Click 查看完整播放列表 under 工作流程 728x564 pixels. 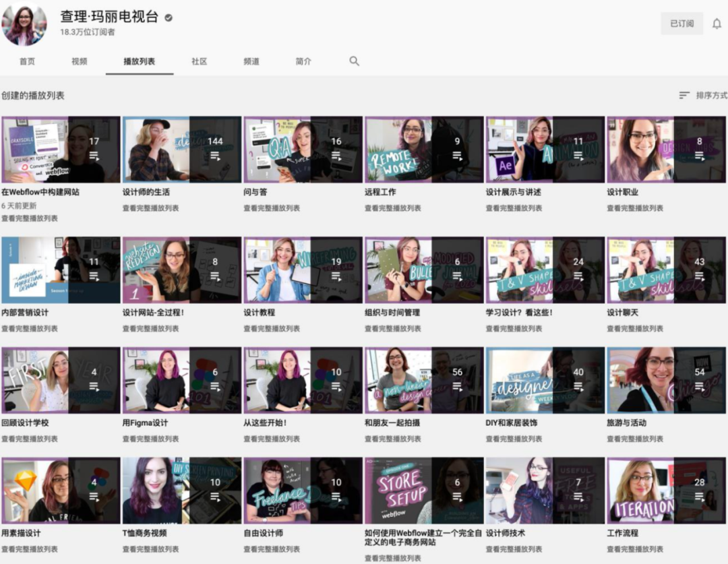click(635, 549)
